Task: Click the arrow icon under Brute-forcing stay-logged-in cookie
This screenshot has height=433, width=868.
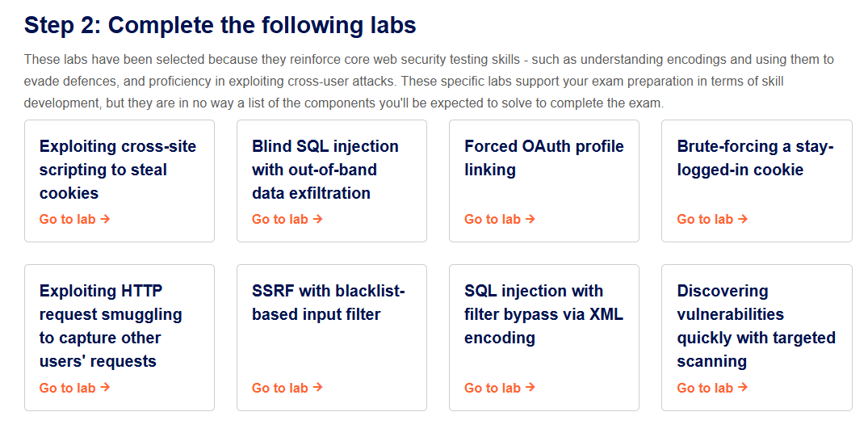Action: click(743, 219)
